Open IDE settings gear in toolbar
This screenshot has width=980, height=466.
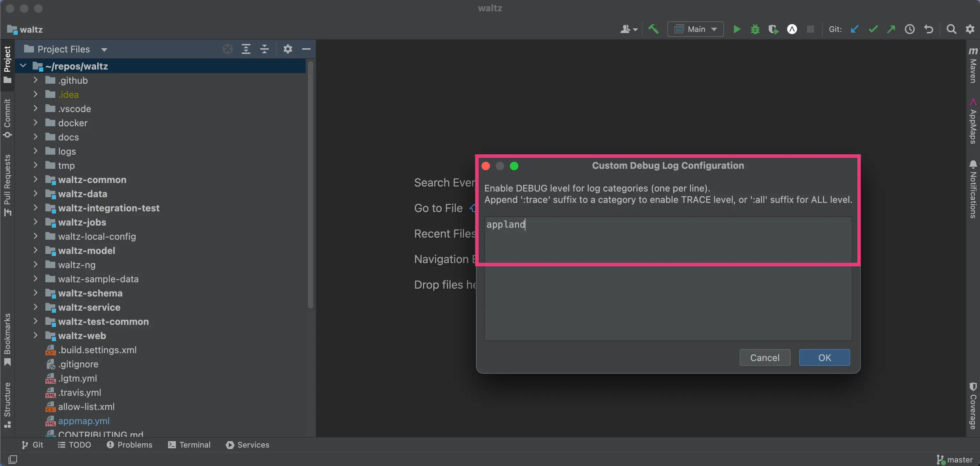point(970,29)
